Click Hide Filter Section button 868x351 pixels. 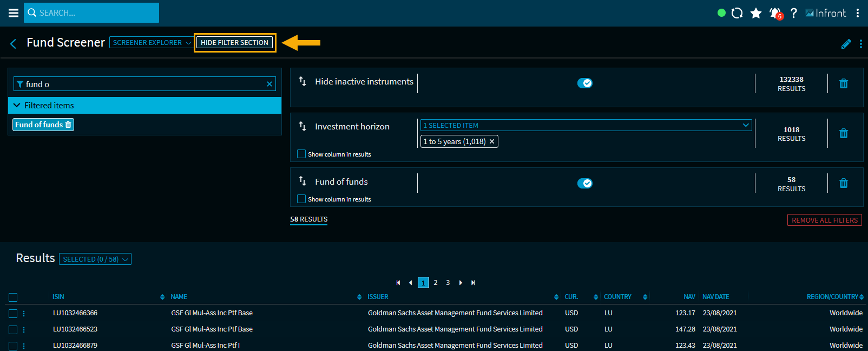click(x=234, y=42)
